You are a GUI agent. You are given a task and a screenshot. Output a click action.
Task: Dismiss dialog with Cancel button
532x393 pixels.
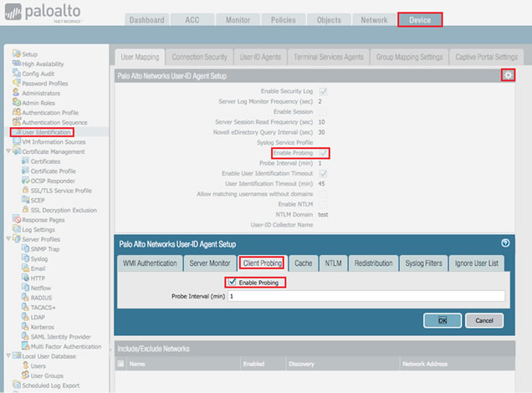pos(484,320)
